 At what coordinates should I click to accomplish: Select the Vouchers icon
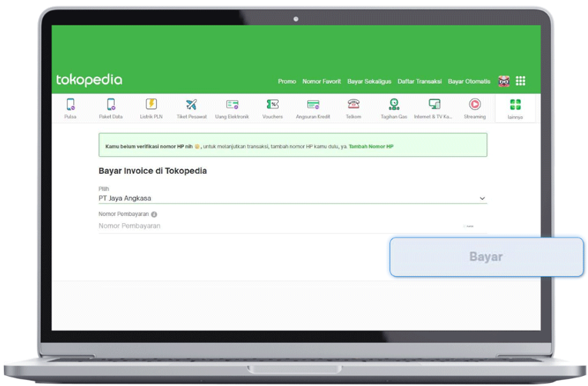(x=272, y=104)
